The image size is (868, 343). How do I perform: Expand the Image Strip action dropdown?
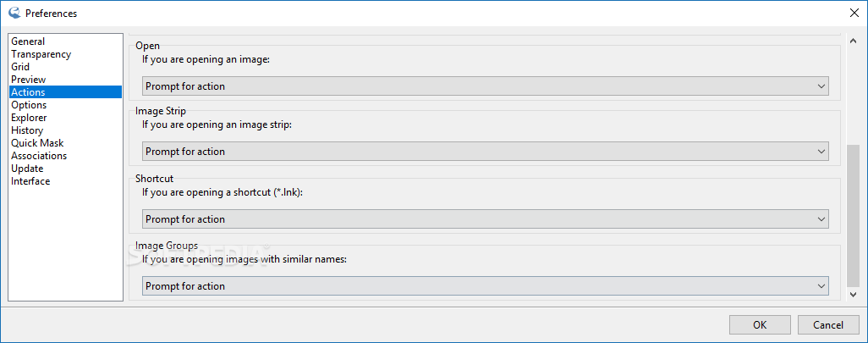pyautogui.click(x=485, y=152)
